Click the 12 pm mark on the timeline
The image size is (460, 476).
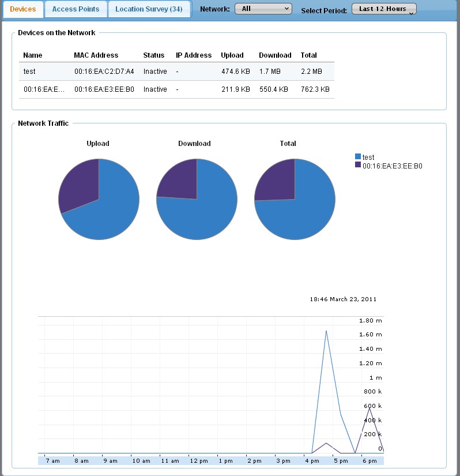[199, 461]
